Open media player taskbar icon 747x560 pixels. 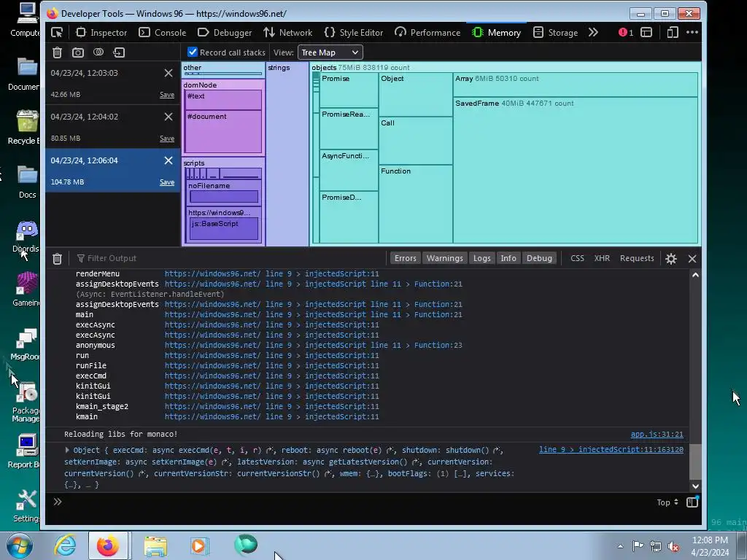199,545
